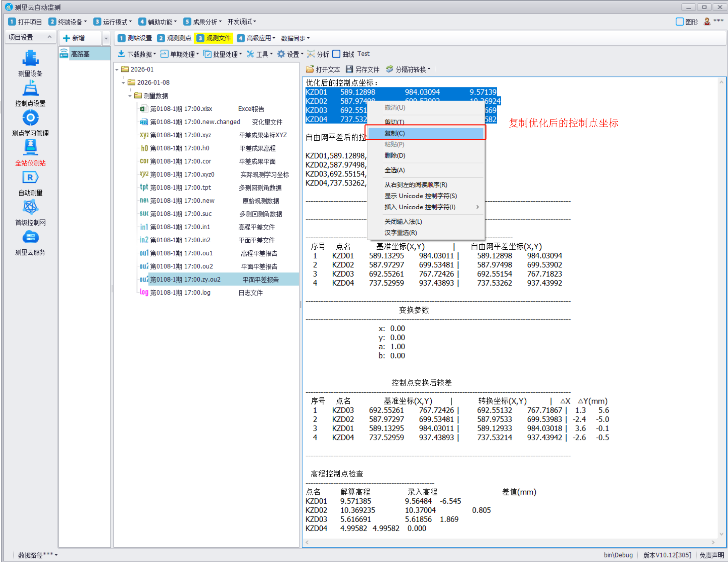Open the 自动测量 sidebar icon
This screenshot has width=728, height=562.
click(30, 178)
